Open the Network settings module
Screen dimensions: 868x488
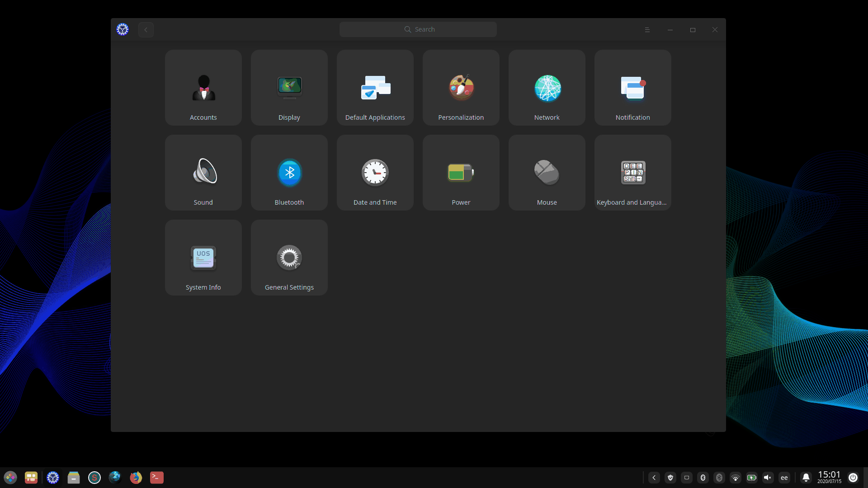click(x=547, y=88)
